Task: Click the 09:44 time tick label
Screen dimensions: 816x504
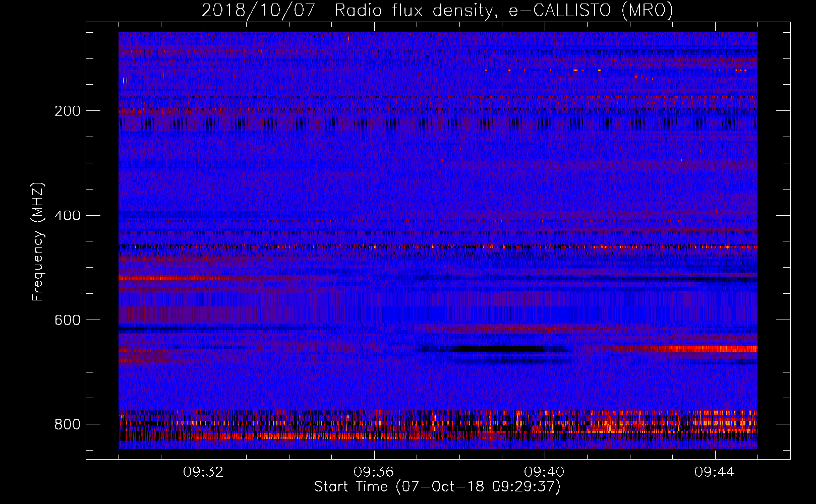Action: 715,472
